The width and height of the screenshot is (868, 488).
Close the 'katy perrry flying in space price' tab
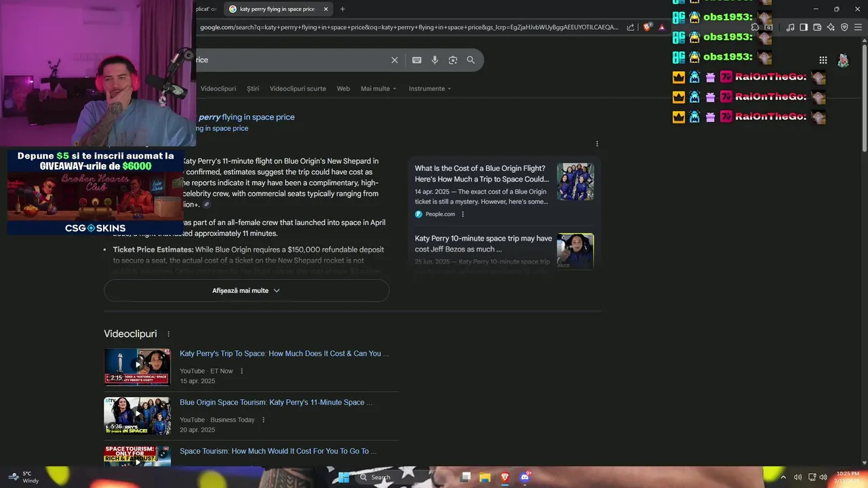[325, 9]
